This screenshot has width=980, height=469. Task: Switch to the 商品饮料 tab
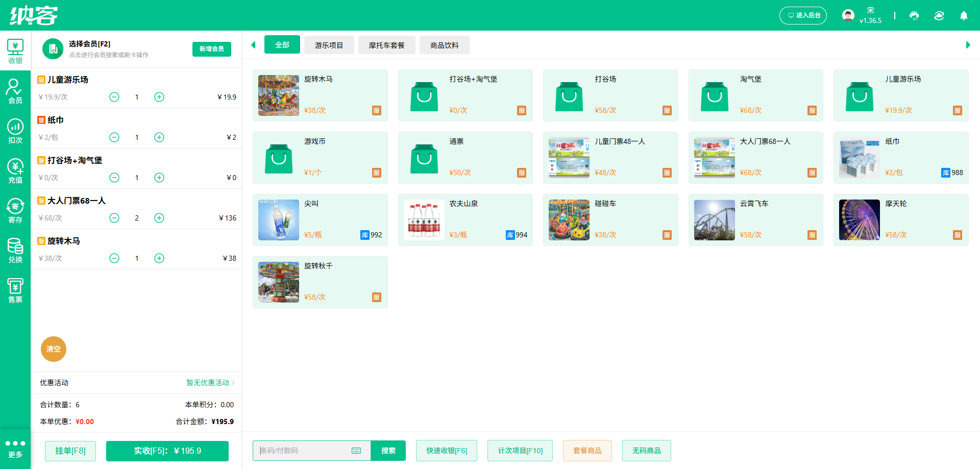pyautogui.click(x=444, y=45)
